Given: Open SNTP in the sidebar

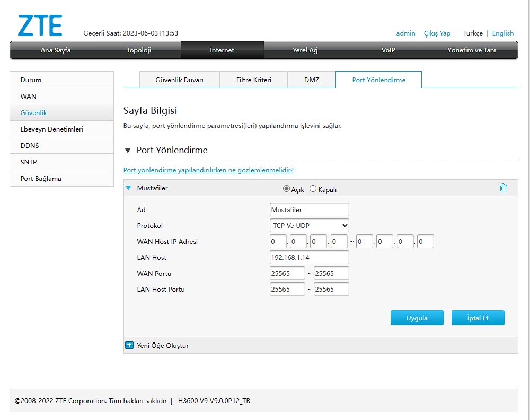Looking at the screenshot, I should [62, 162].
